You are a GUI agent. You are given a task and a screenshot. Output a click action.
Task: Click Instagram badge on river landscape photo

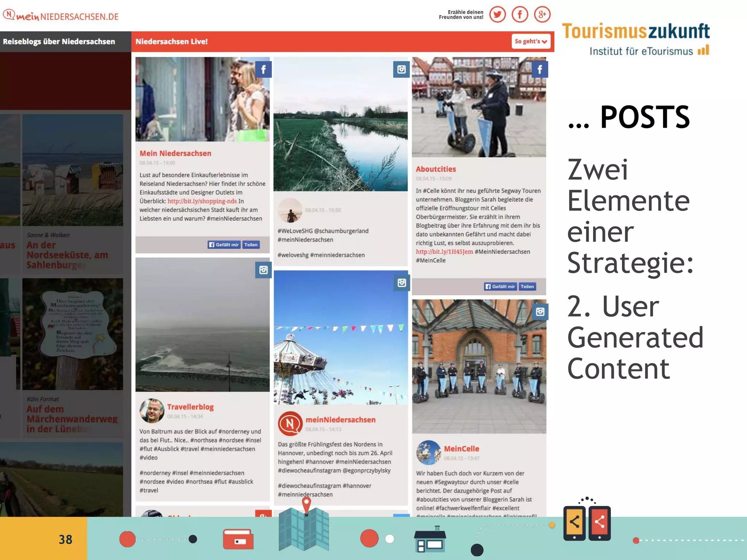point(401,69)
